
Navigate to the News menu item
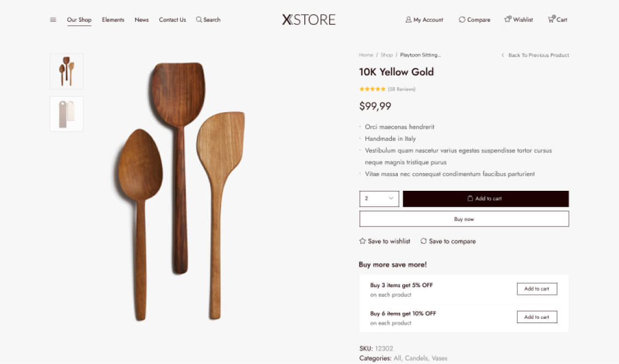(x=141, y=20)
